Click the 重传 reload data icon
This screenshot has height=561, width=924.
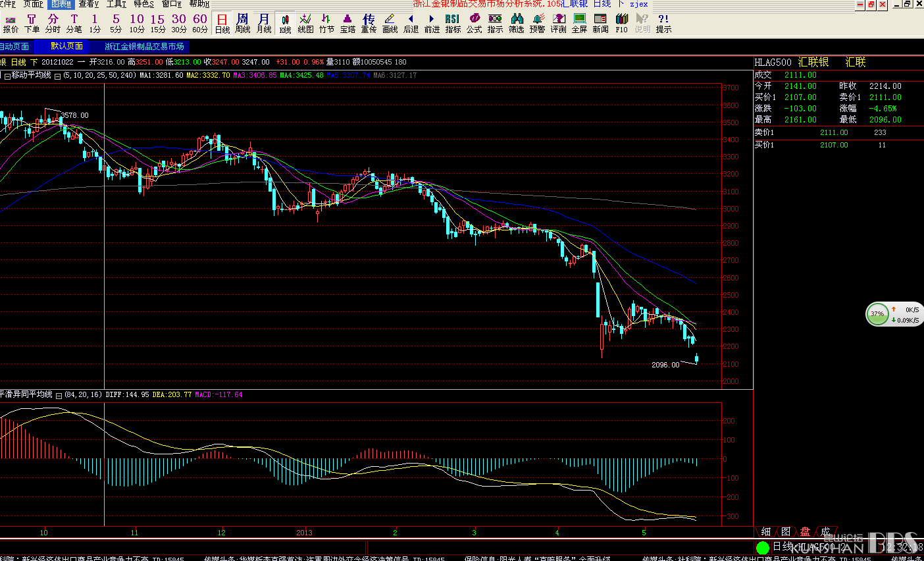[369, 24]
